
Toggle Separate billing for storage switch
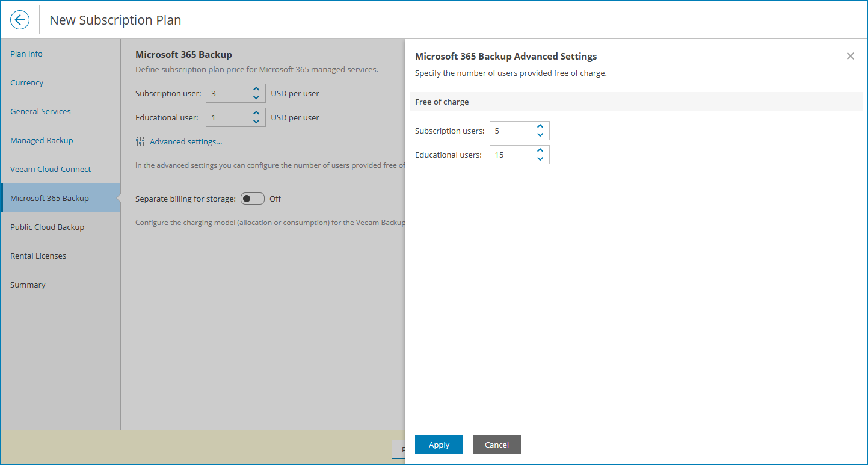tap(252, 198)
